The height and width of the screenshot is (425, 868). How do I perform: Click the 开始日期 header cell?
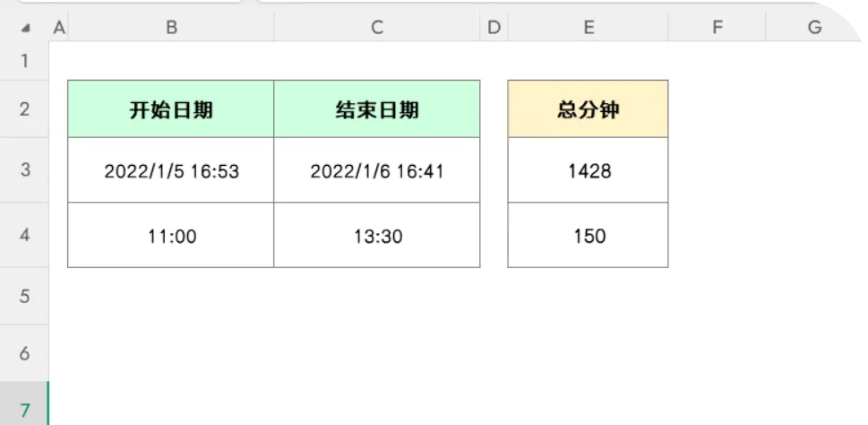click(171, 109)
